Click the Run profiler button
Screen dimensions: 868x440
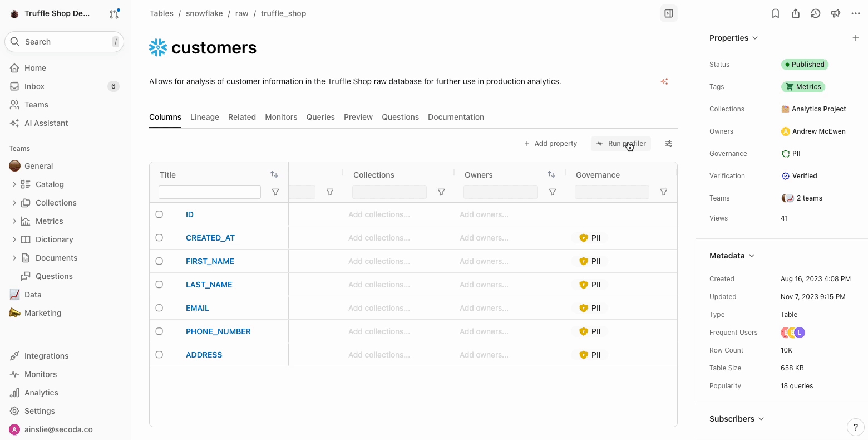[x=621, y=144]
